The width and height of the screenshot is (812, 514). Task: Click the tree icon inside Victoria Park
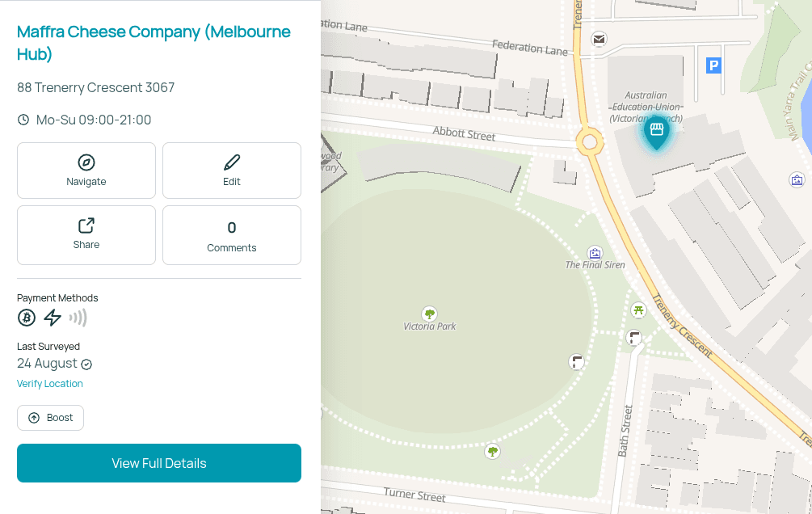point(430,314)
